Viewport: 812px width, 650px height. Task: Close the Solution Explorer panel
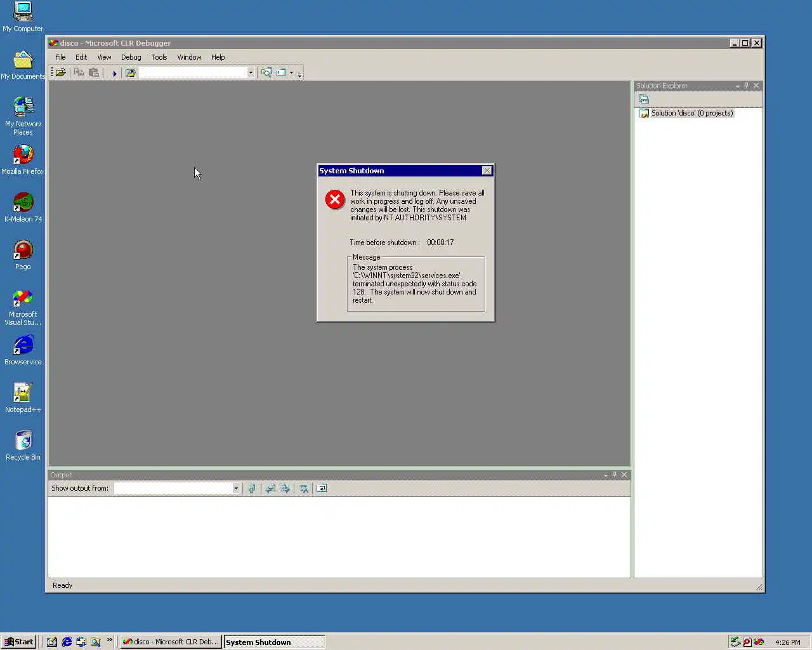point(756,86)
